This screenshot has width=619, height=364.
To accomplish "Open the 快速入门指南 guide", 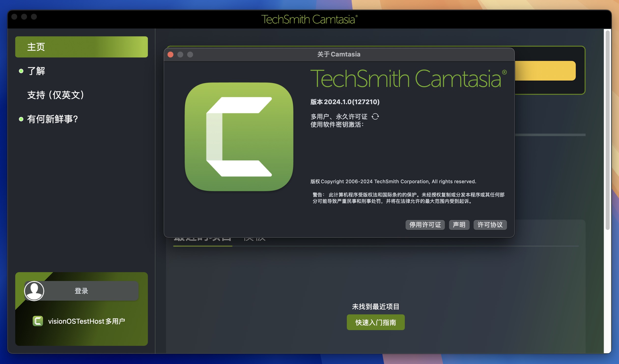I will pos(376,322).
